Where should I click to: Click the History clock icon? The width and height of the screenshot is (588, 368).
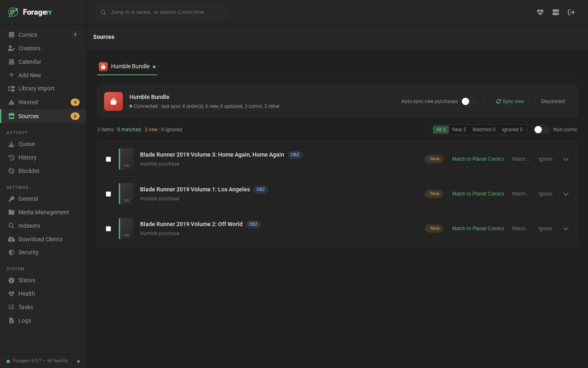[11, 157]
